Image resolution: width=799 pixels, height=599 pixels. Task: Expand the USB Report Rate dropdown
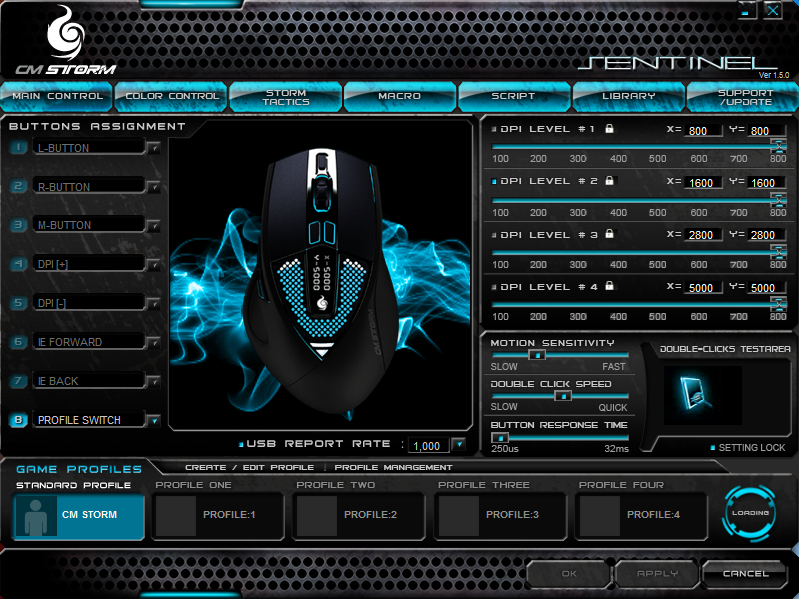(459, 444)
